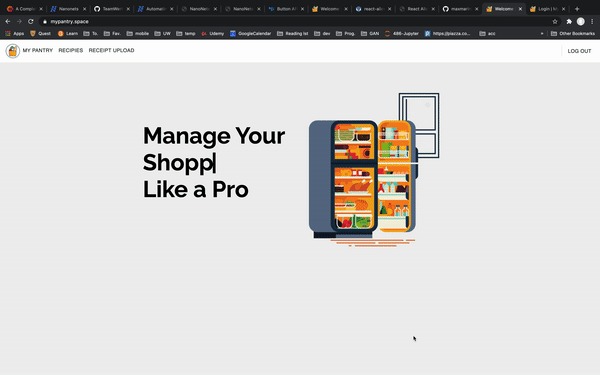Open the piazza.com bookmark
The image size is (600, 375).
point(448,34)
